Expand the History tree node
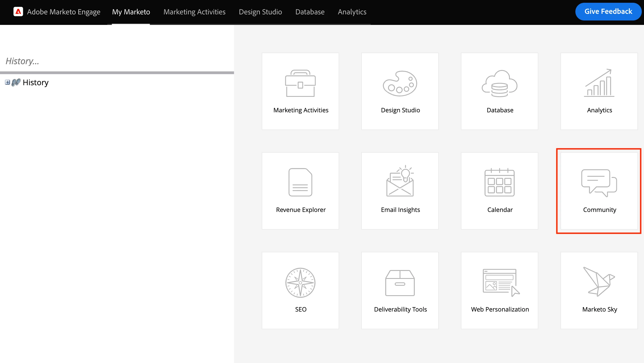Image resolution: width=644 pixels, height=363 pixels. (x=7, y=82)
